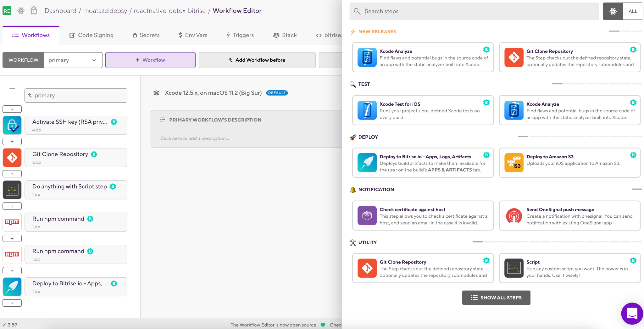The image size is (644, 329).
Task: Toggle the ALL steps filter
Action: coord(633,11)
